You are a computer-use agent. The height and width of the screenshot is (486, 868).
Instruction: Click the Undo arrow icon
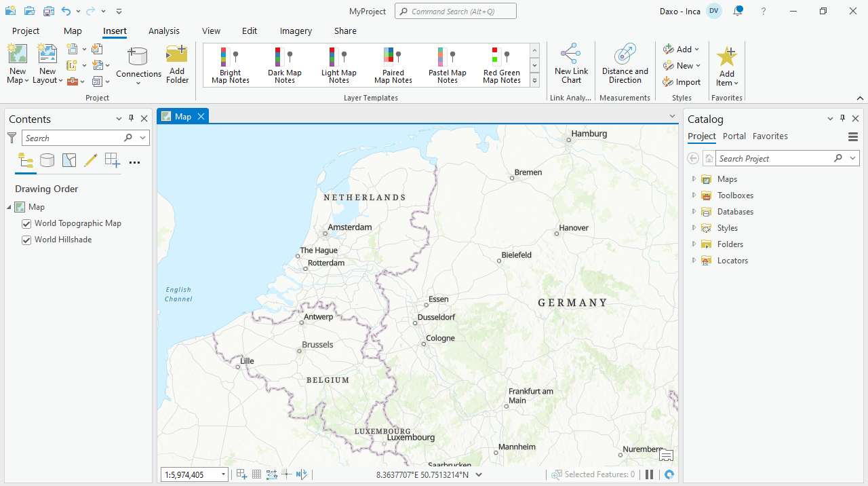click(66, 11)
